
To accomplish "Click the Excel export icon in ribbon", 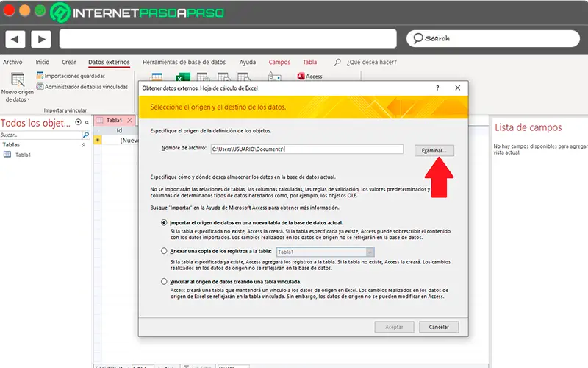I will click(182, 77).
